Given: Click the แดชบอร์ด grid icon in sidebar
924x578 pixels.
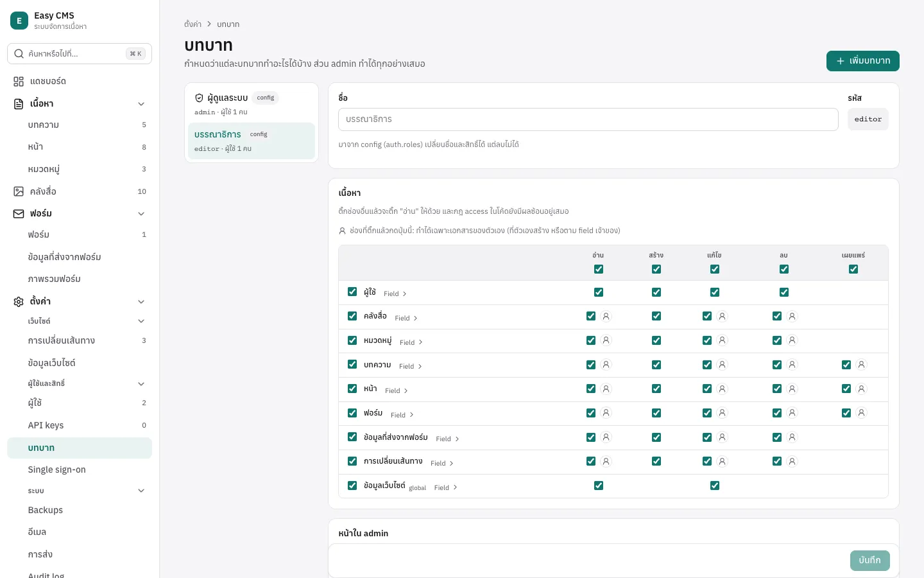Looking at the screenshot, I should coord(19,82).
